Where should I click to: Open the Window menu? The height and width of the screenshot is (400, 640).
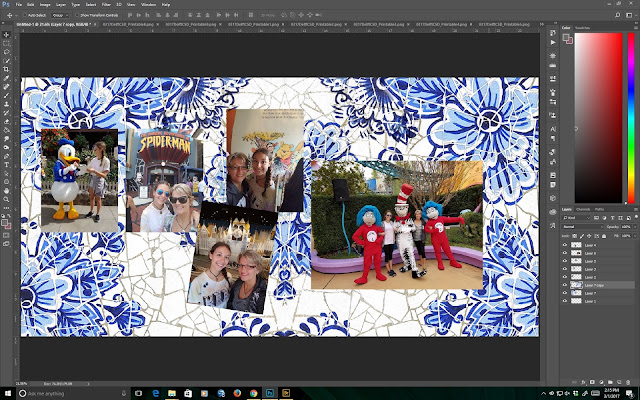[x=148, y=4]
